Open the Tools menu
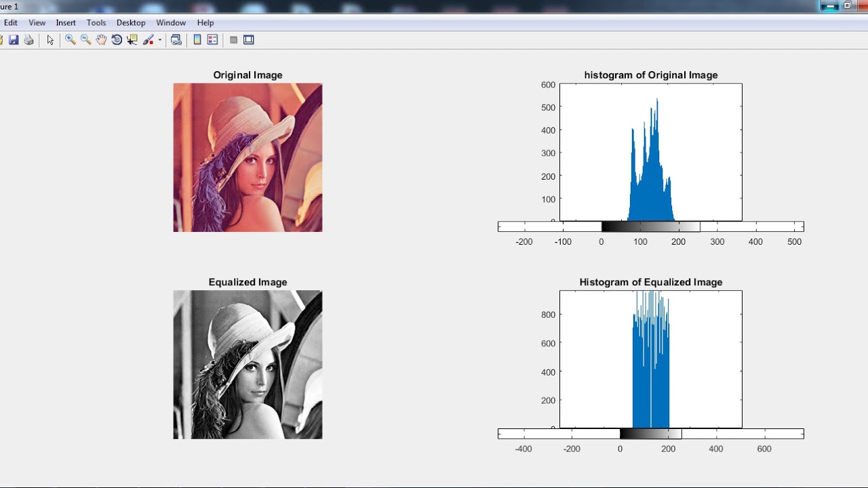This screenshot has width=868, height=488. pyautogui.click(x=96, y=23)
